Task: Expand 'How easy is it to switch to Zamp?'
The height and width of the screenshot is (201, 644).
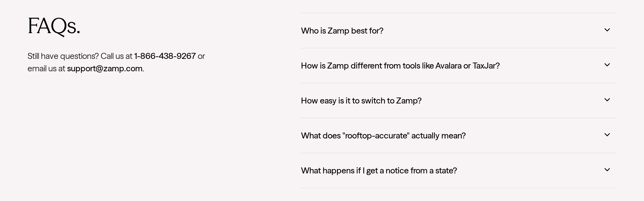Action: 458,100
